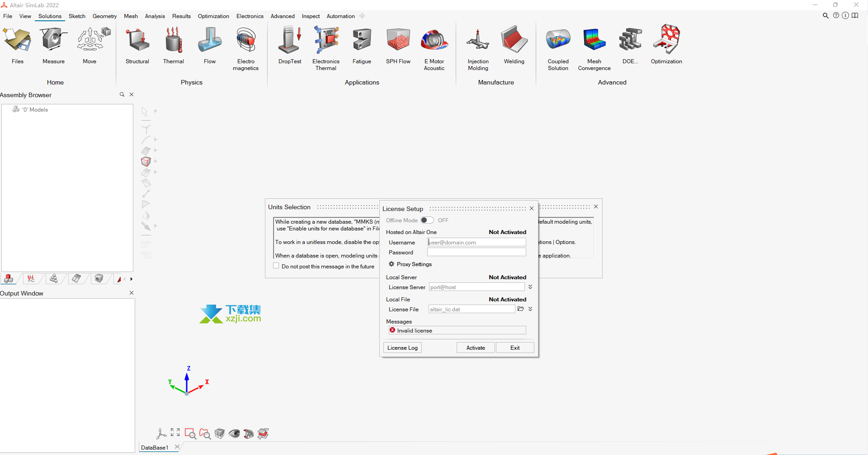The width and height of the screenshot is (868, 455).
Task: Close the License Setup dialog
Action: [x=532, y=208]
